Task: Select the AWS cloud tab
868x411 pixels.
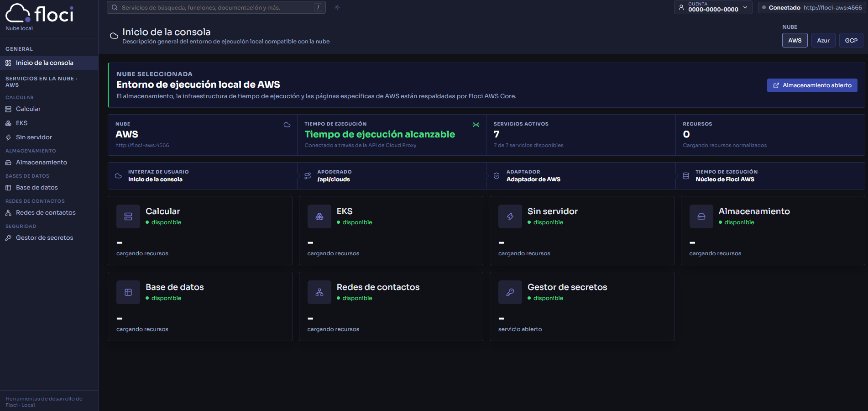Action: pos(795,40)
